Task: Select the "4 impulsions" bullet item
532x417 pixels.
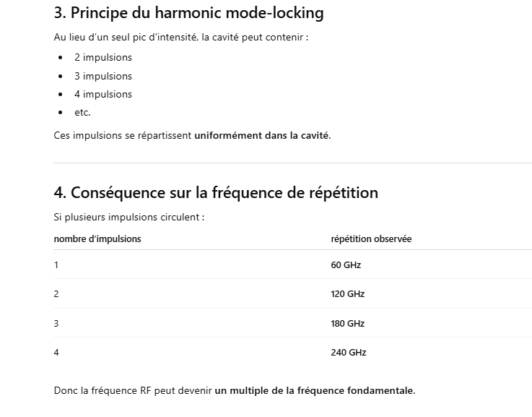Action: [103, 94]
